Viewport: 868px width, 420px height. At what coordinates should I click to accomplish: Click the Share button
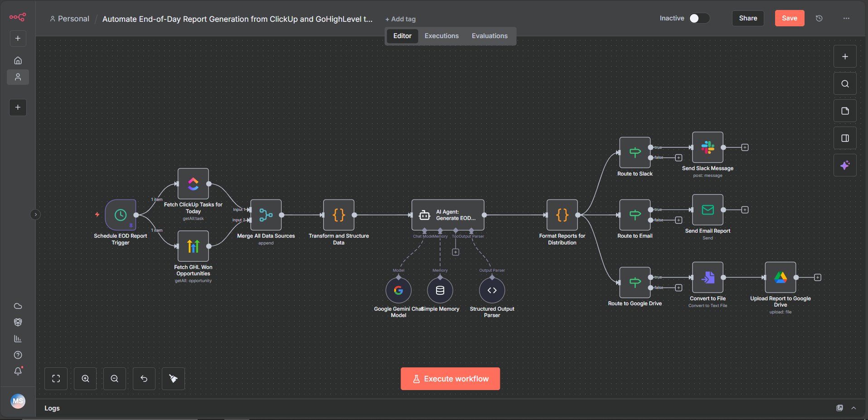tap(748, 18)
